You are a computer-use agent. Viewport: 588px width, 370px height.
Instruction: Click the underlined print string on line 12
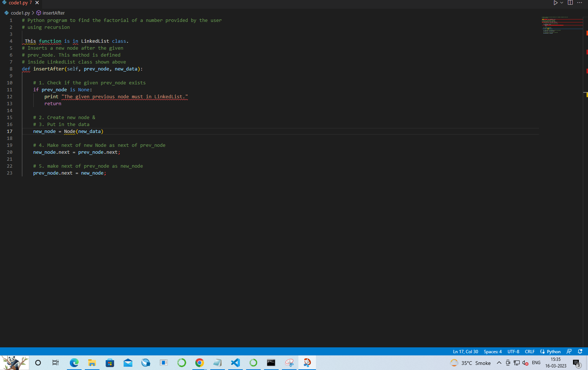125,97
